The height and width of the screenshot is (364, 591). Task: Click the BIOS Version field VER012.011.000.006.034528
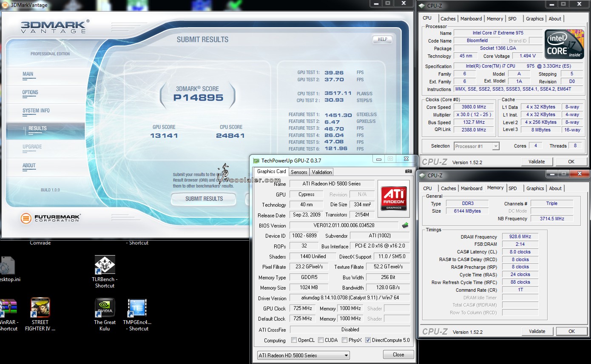pos(344,225)
